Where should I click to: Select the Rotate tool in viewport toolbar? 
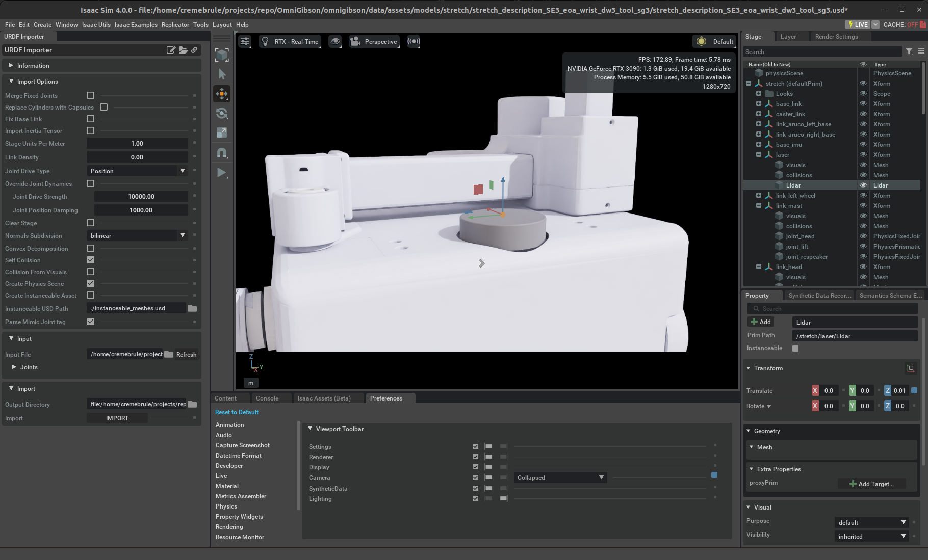tap(222, 113)
